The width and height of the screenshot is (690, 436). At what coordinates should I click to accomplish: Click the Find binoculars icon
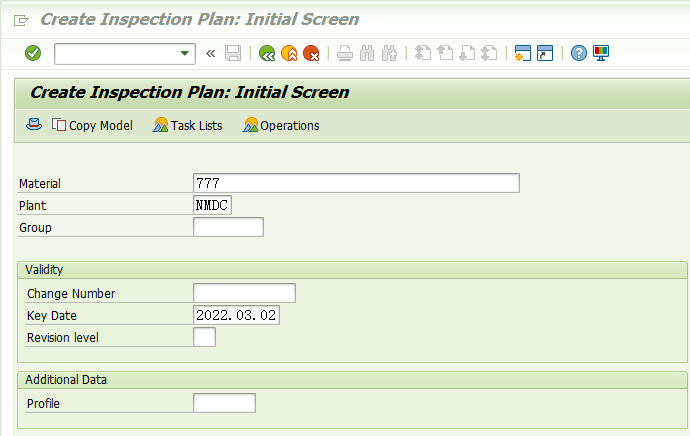[x=367, y=53]
